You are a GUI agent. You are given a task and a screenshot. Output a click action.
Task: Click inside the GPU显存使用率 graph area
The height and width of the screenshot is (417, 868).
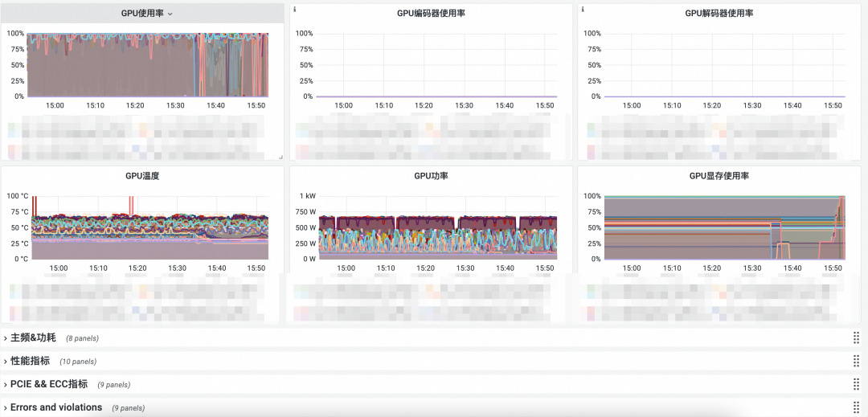pos(723,229)
